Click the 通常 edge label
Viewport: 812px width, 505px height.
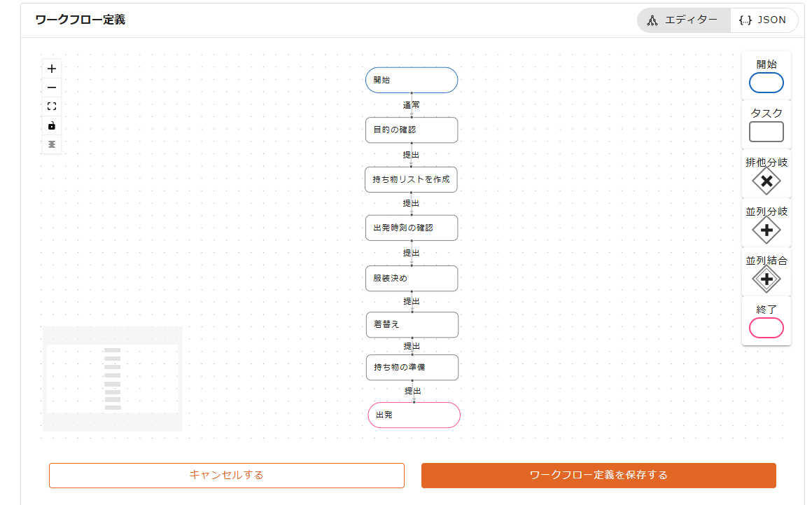click(x=412, y=105)
